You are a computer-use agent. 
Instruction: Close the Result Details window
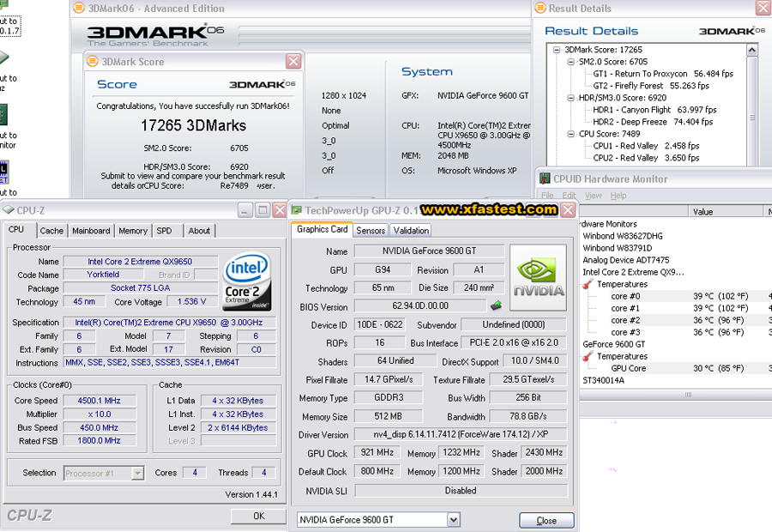763,8
